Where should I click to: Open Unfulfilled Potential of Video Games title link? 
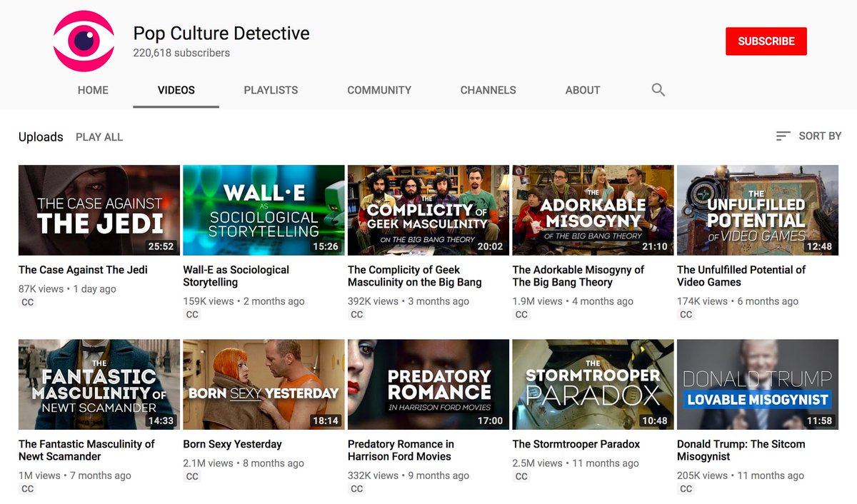pyautogui.click(x=741, y=276)
